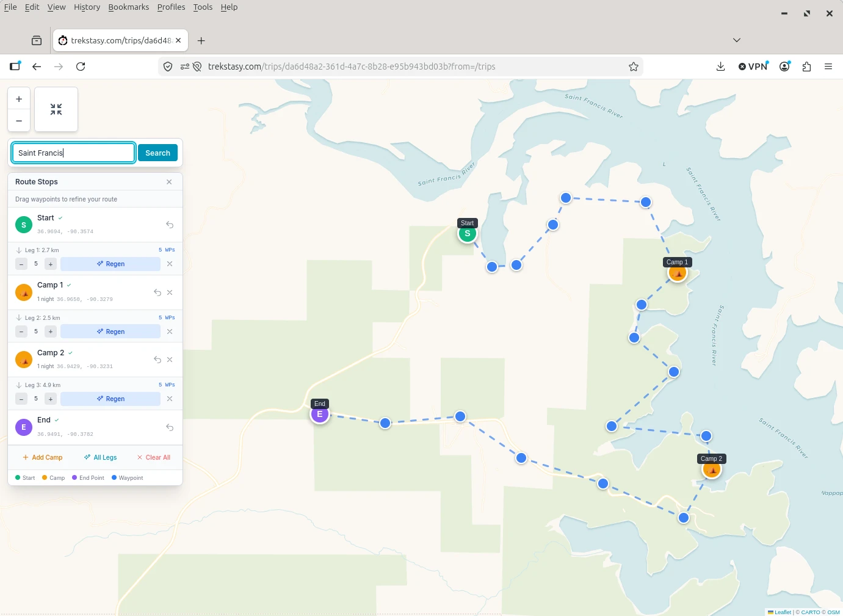Viewport: 843px width, 616px height.
Task: Revert the Start stop position
Action: 170,225
